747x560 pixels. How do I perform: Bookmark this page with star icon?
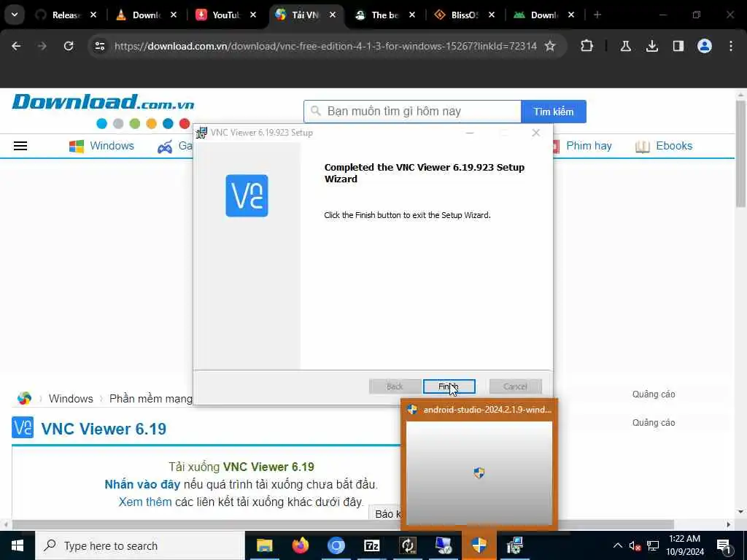(x=550, y=46)
